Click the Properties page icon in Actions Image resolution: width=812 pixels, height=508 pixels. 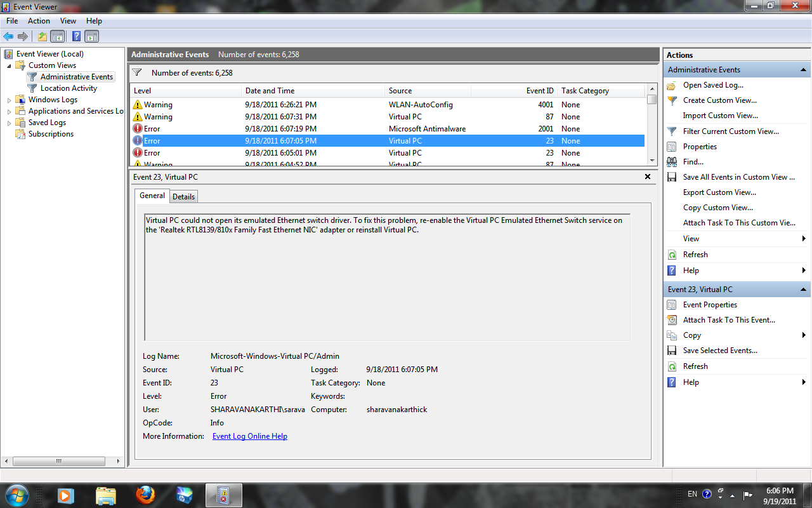[x=672, y=147]
